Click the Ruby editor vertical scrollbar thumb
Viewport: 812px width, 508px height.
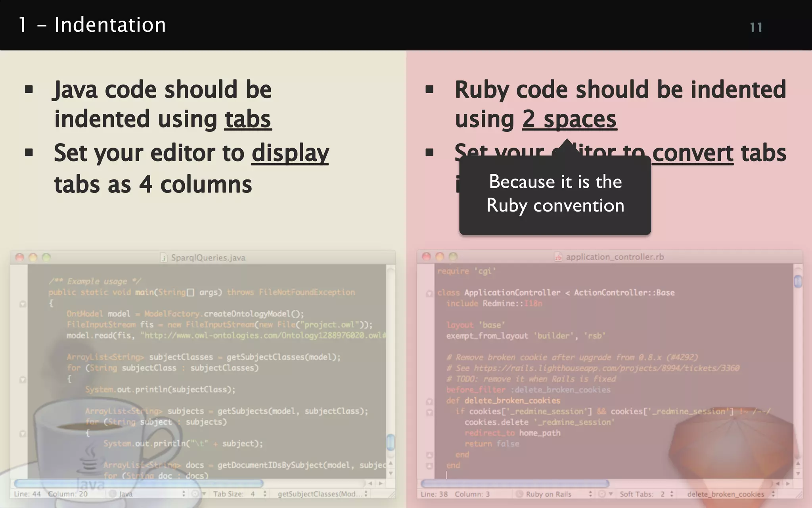[798, 281]
